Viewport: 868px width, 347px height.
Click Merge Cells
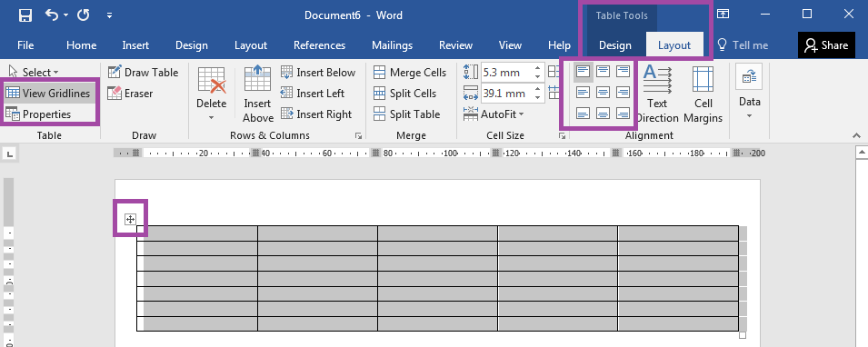410,73
